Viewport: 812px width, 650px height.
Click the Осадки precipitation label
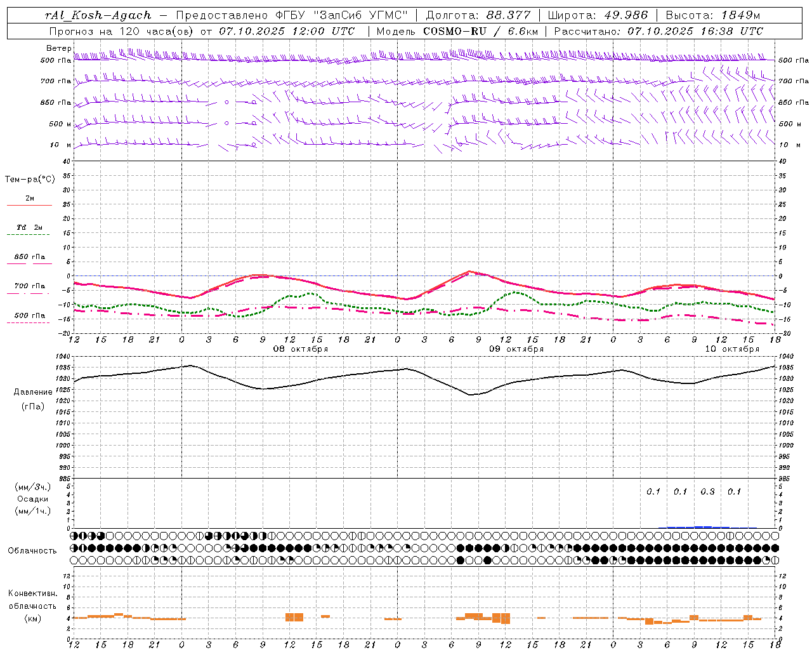(x=32, y=499)
